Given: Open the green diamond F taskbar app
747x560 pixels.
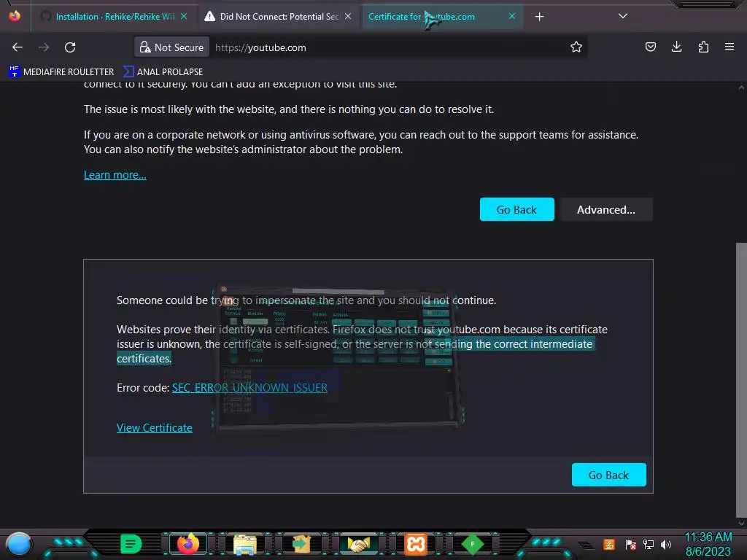Looking at the screenshot, I should (x=473, y=544).
